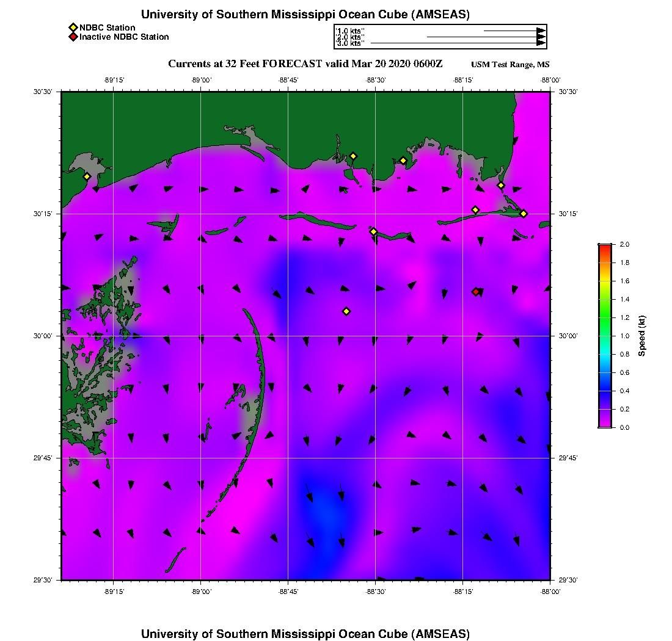Select the yellow station marker on the 88°30' gridline

(x=374, y=231)
